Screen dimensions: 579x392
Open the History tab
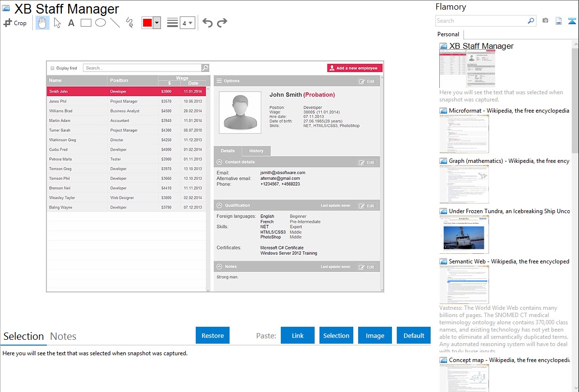point(256,151)
